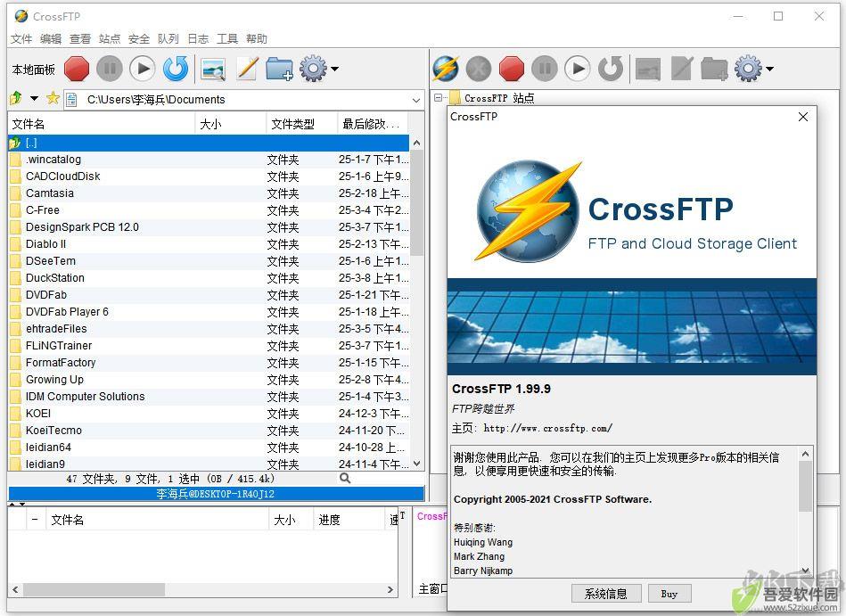
Task: Select the [..] parent directory row
Action: (x=209, y=143)
